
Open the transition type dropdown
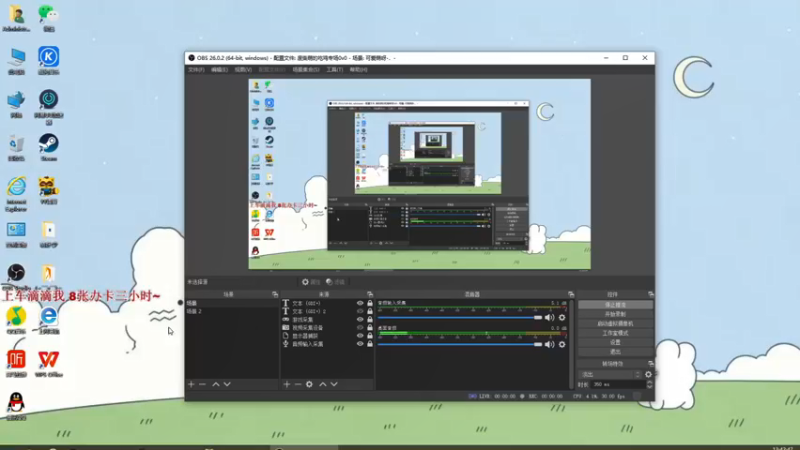tap(610, 374)
